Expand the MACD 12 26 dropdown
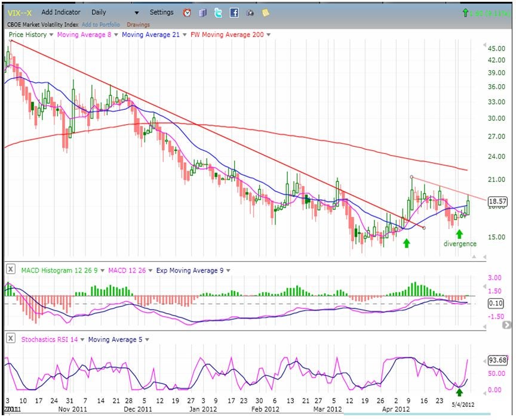Screen dimensions: 516x420 click(150, 271)
